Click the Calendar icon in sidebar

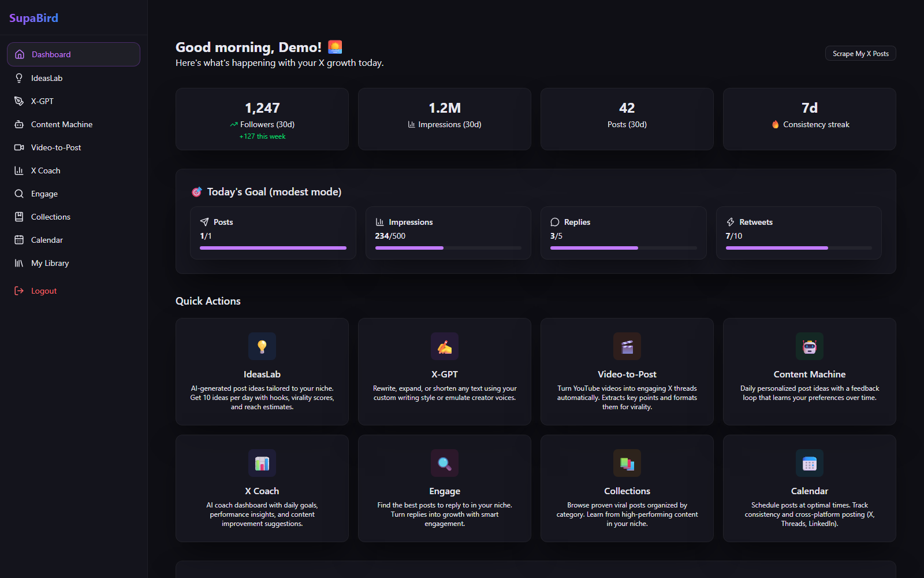pyautogui.click(x=19, y=240)
